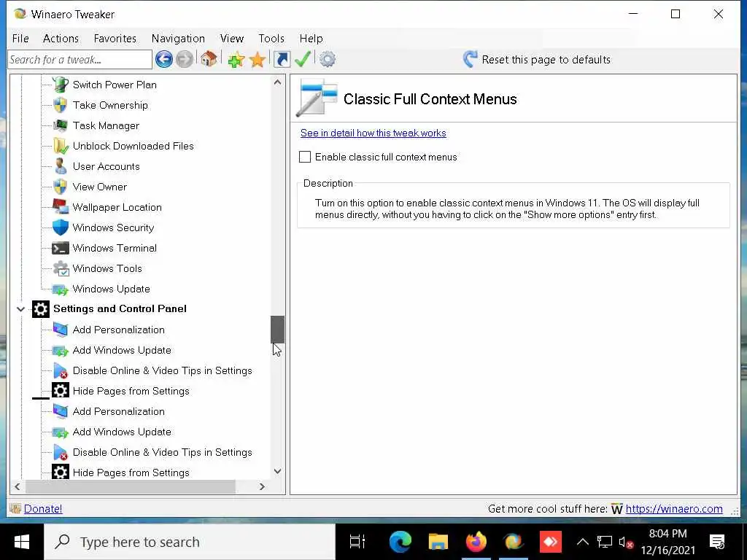
Task: Click the Task View taskbar button
Action: pyautogui.click(x=357, y=542)
